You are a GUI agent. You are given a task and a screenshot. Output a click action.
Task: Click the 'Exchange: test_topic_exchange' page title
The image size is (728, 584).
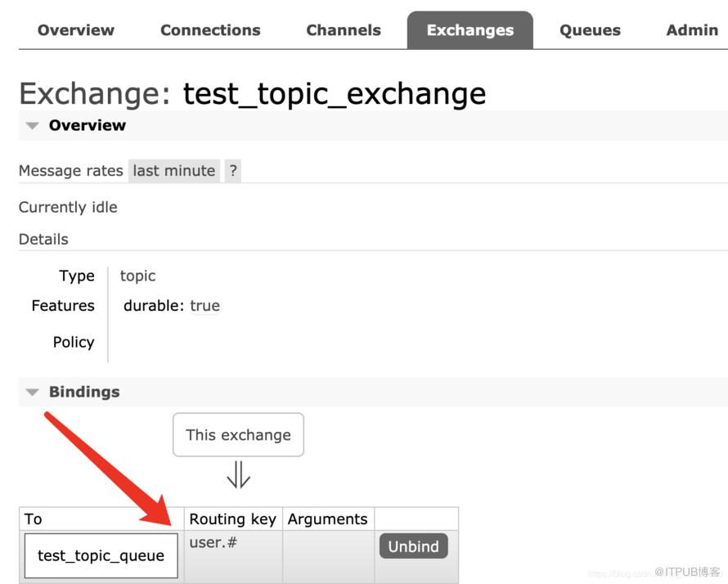[x=252, y=94]
